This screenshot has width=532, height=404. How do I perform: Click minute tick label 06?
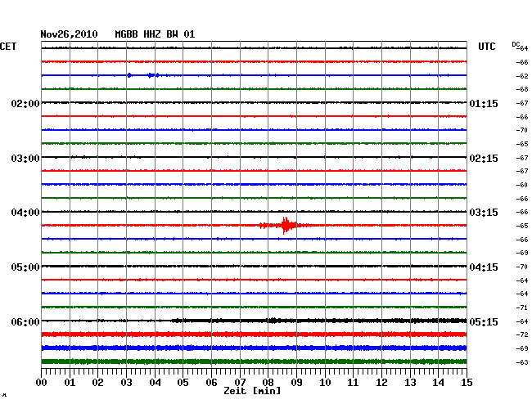coord(211,383)
